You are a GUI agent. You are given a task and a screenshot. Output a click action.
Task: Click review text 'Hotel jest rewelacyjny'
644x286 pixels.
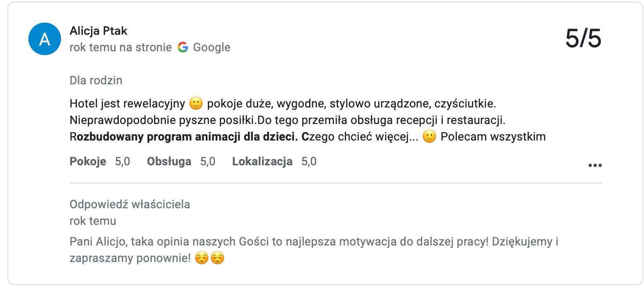[x=127, y=103]
